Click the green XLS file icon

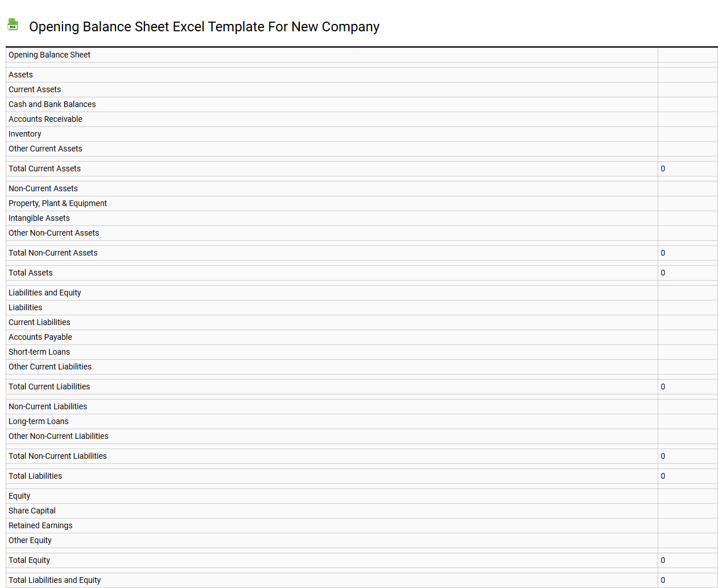[13, 24]
